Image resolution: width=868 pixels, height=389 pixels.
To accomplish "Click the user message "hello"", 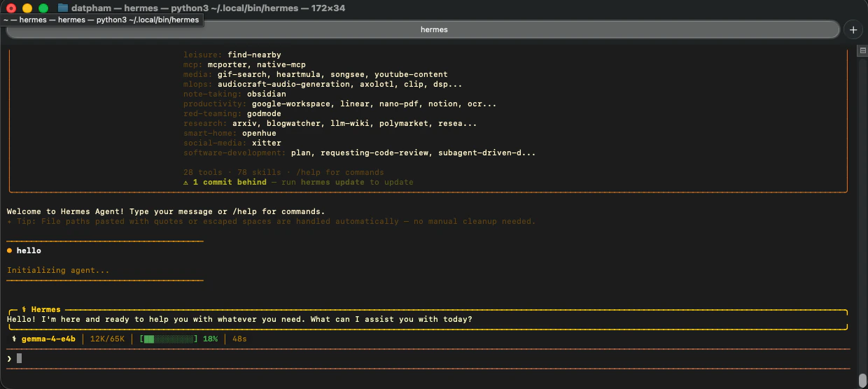I will [29, 250].
